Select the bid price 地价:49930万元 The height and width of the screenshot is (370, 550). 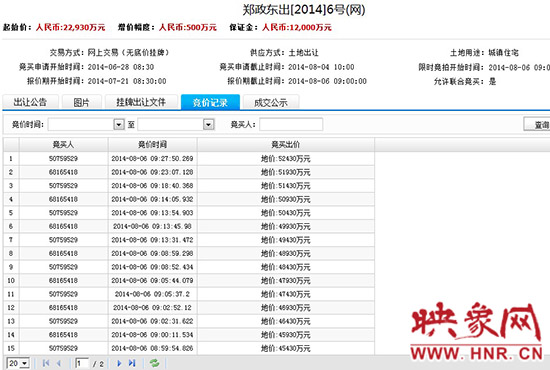(286, 226)
